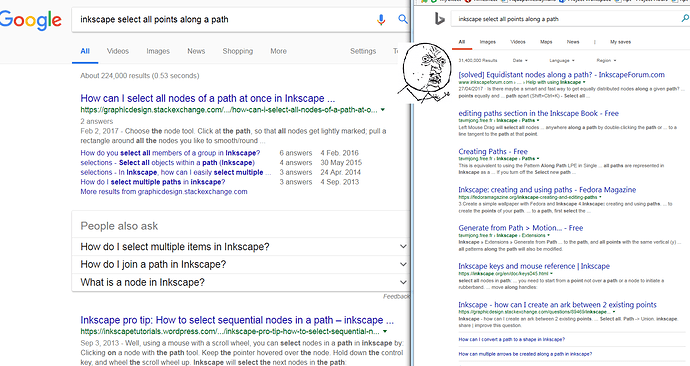This screenshot has width=690, height=366.
Task: Switch to Google Videos tab
Action: tap(117, 51)
